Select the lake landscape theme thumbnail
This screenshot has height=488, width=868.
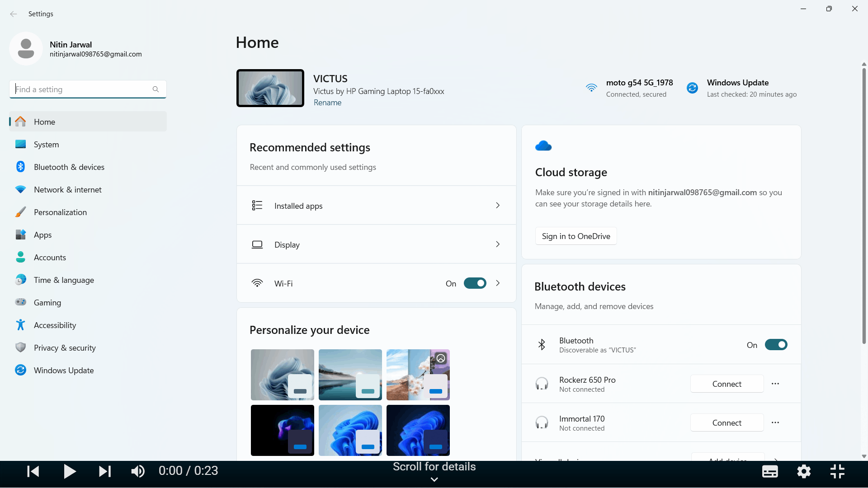(350, 375)
